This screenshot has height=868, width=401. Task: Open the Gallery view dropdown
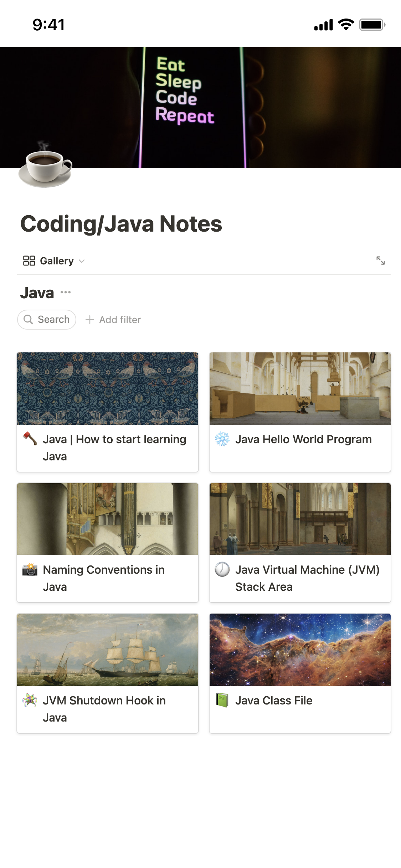click(x=54, y=261)
